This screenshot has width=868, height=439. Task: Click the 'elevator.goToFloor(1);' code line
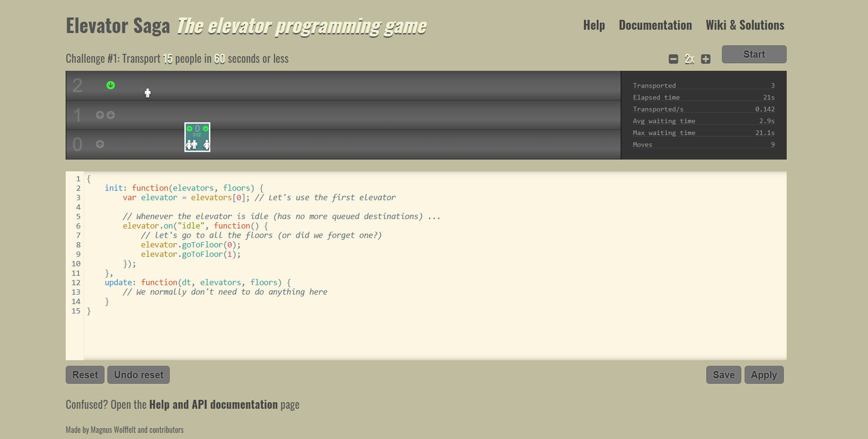(191, 254)
